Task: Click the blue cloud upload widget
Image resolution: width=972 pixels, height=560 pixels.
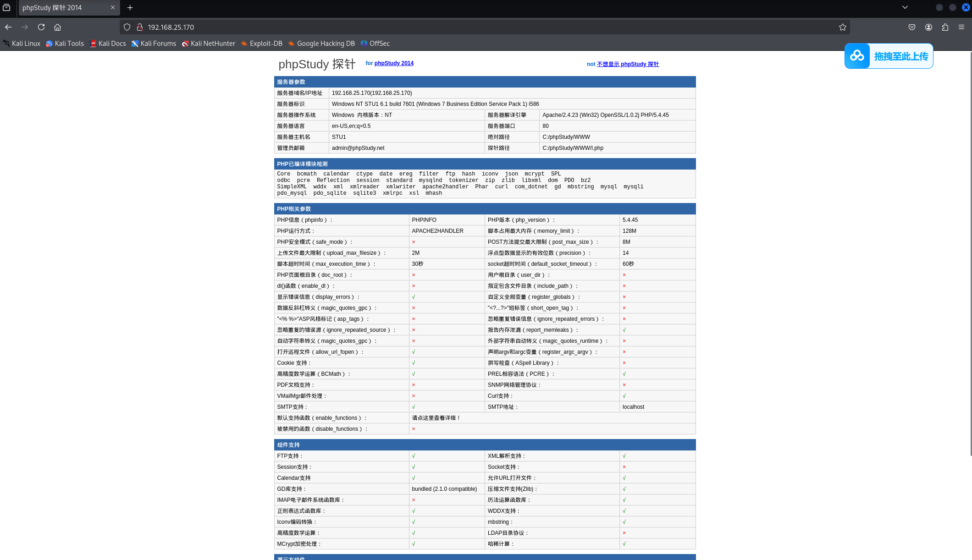Action: [x=889, y=56]
